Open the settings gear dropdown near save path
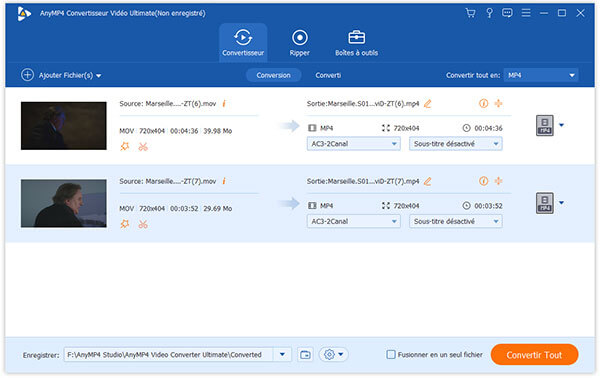This screenshot has width=600, height=378. point(333,355)
